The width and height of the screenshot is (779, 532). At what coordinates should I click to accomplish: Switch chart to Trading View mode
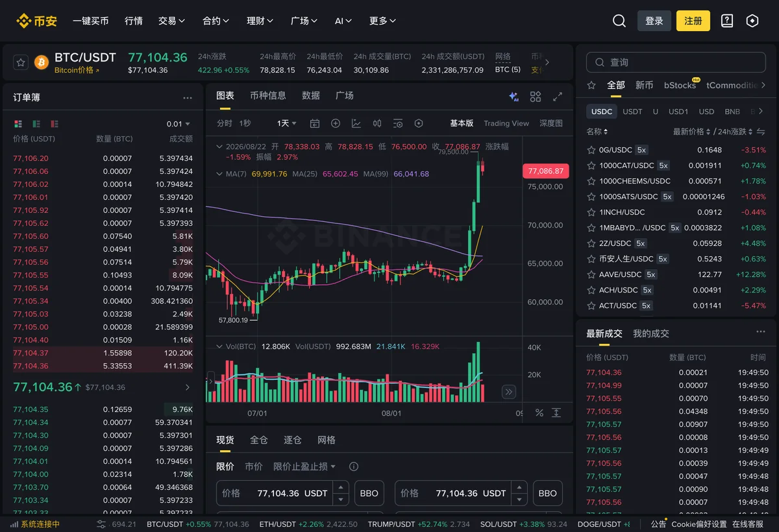(506, 123)
